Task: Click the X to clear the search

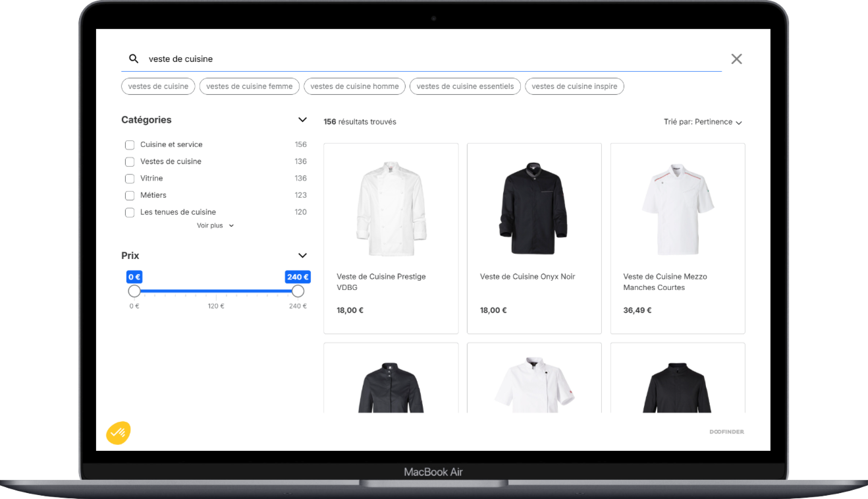Action: pyautogui.click(x=736, y=59)
